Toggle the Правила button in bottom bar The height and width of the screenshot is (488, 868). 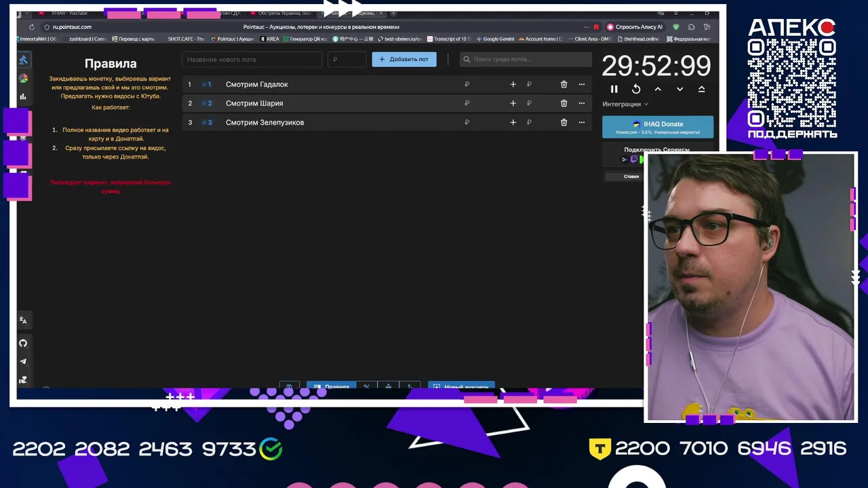point(332,386)
